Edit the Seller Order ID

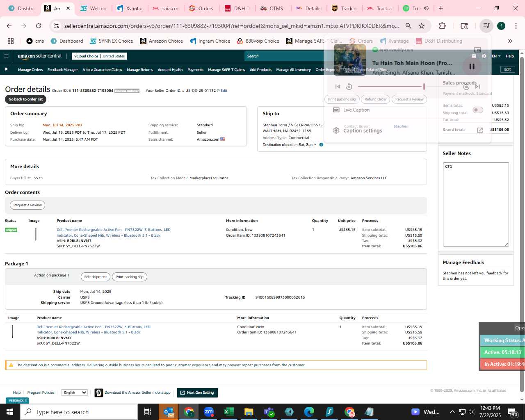[x=224, y=91]
